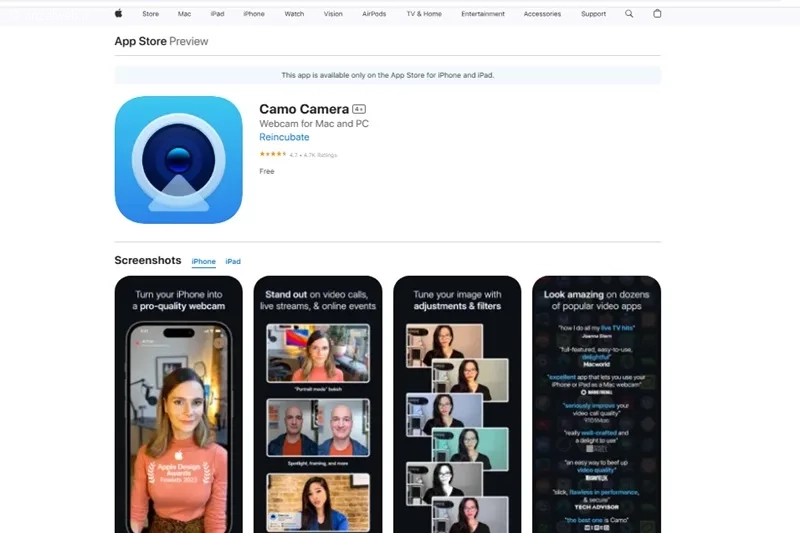Open the 'pro-quality webcam' screenshot
The width and height of the screenshot is (800, 533).
tap(179, 404)
